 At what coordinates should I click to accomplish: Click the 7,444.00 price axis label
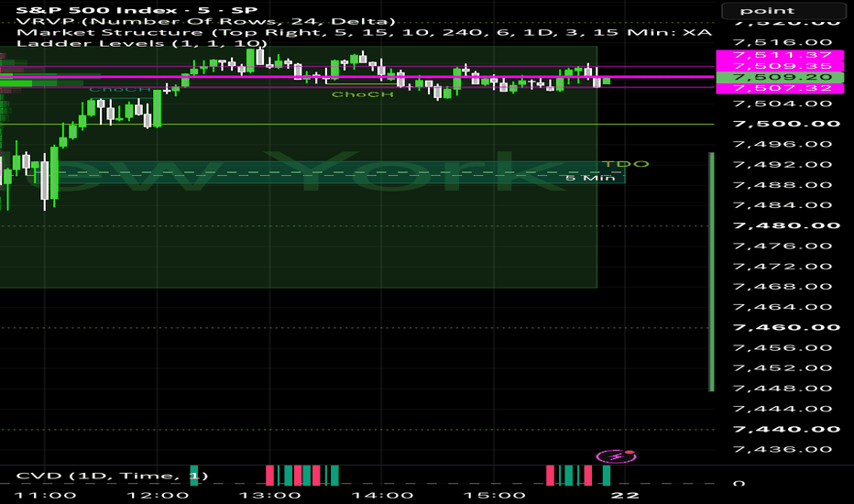(x=783, y=410)
